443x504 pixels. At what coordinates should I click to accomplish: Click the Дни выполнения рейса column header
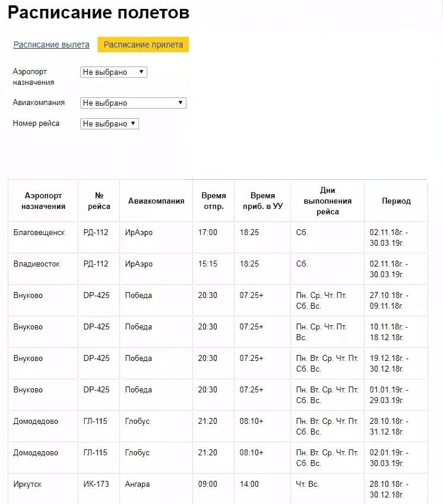click(x=328, y=201)
